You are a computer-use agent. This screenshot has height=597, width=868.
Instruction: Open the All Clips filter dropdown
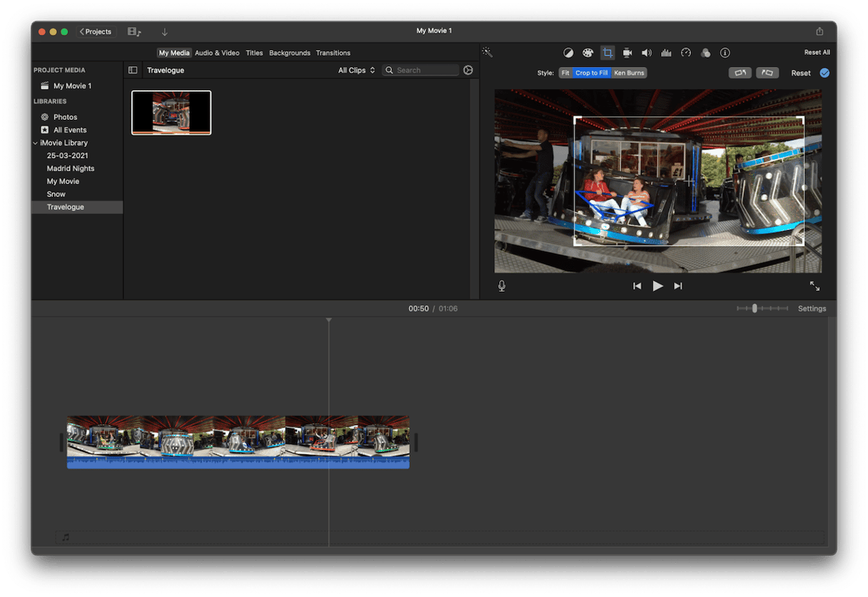[356, 71]
